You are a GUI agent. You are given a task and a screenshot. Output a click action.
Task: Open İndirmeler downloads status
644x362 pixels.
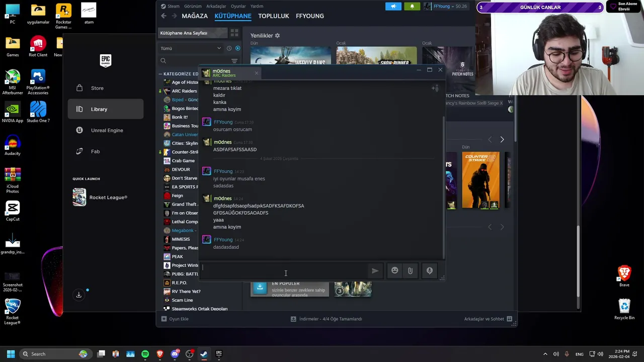(327, 319)
